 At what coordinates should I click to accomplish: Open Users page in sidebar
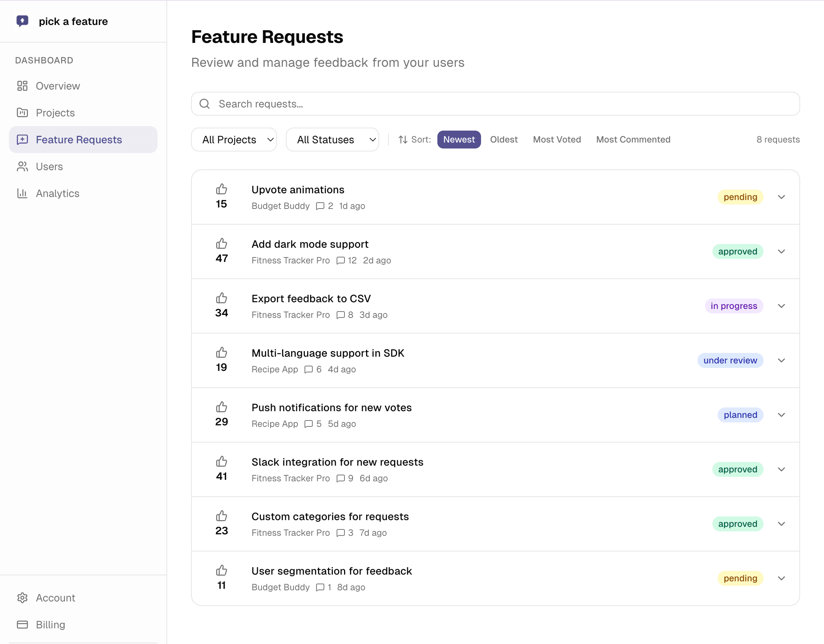83,166
